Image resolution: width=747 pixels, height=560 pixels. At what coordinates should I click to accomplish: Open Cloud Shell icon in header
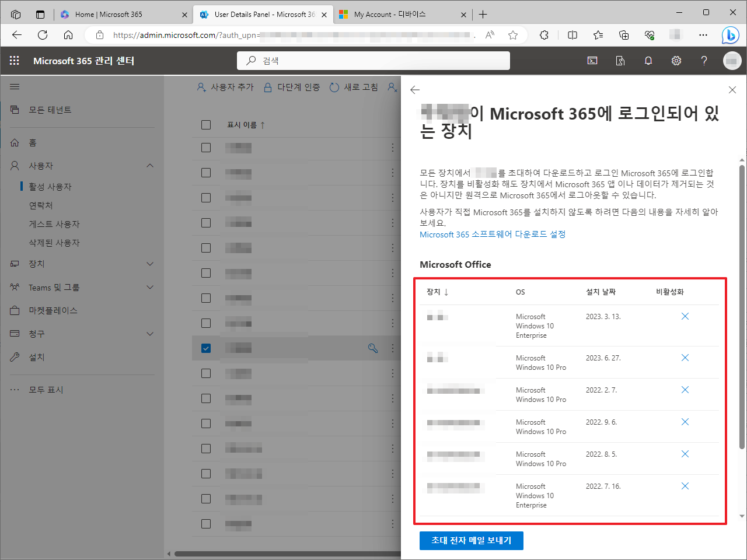click(592, 61)
